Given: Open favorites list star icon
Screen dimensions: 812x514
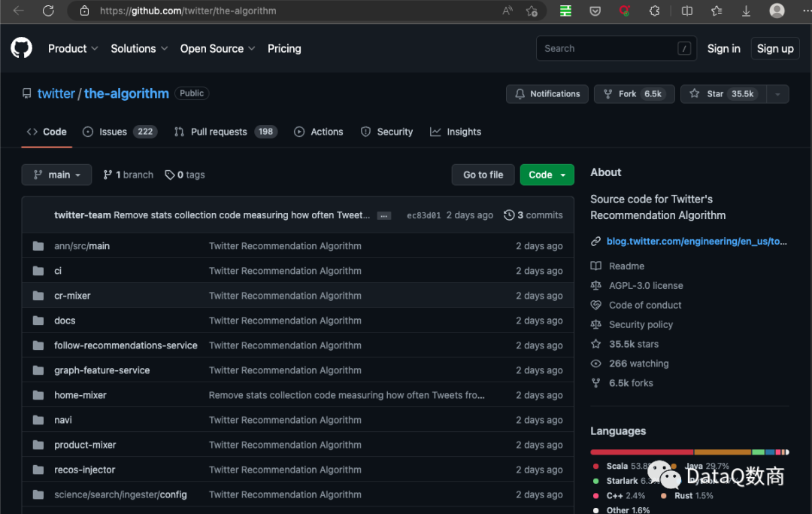Looking at the screenshot, I should click(x=717, y=11).
